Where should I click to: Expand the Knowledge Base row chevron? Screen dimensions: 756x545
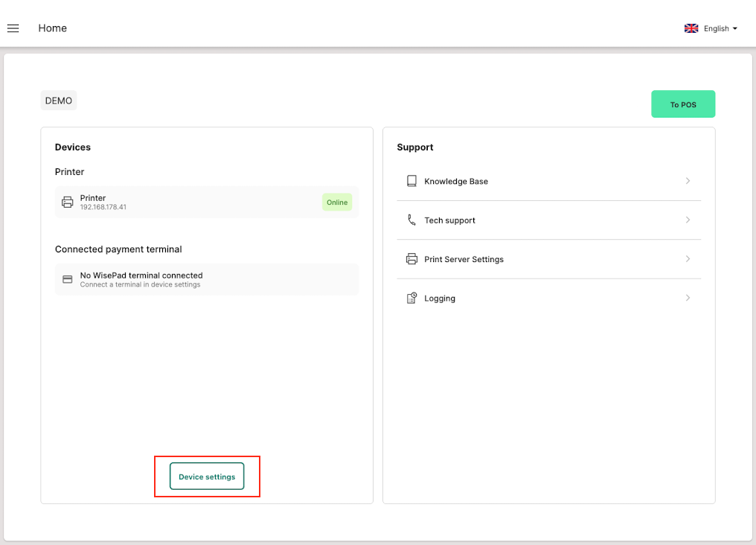(688, 181)
